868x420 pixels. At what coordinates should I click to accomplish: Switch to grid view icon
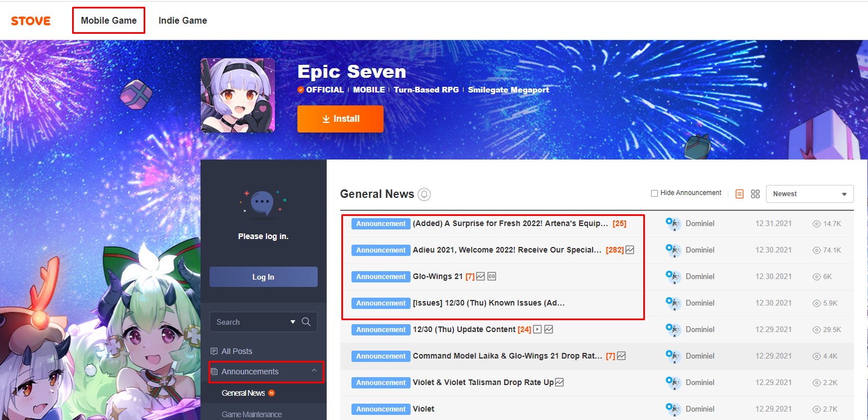755,194
